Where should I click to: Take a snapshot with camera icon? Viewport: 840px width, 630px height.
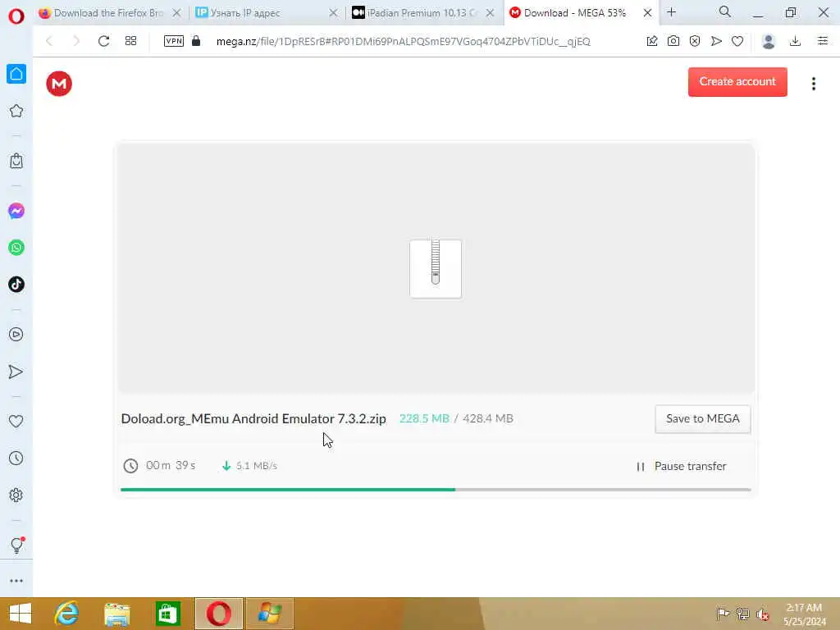tap(673, 41)
